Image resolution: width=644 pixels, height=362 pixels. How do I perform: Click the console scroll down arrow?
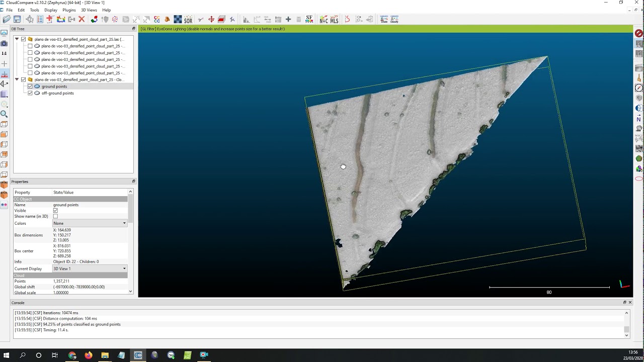626,334
